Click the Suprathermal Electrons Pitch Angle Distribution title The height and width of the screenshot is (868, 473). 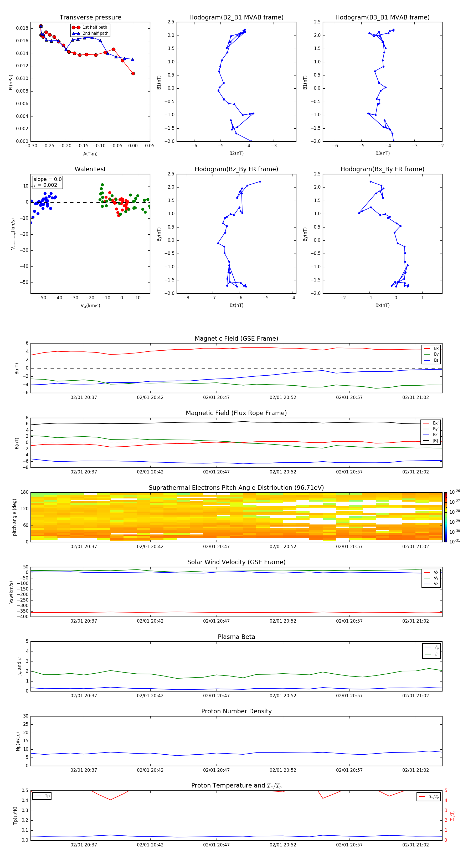coord(236,488)
